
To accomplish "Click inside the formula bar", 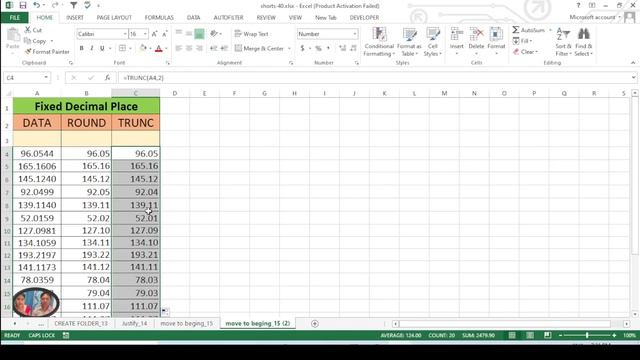I will tap(373, 78).
